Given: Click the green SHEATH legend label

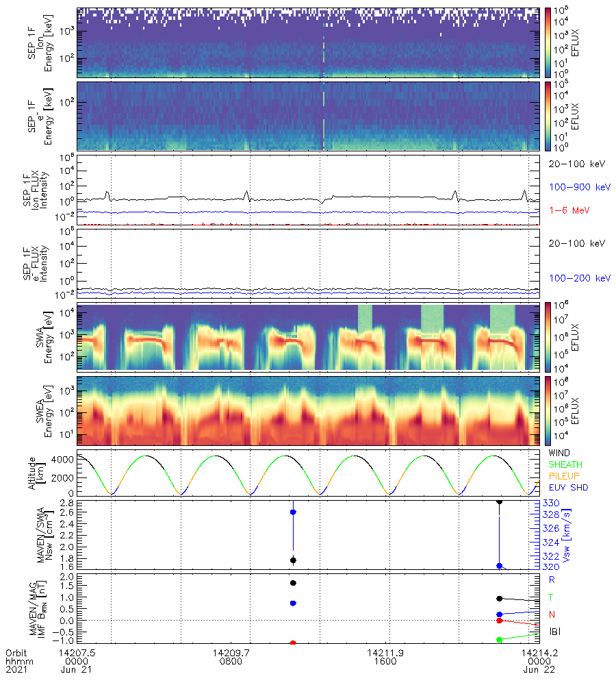Looking at the screenshot, I should [x=567, y=464].
